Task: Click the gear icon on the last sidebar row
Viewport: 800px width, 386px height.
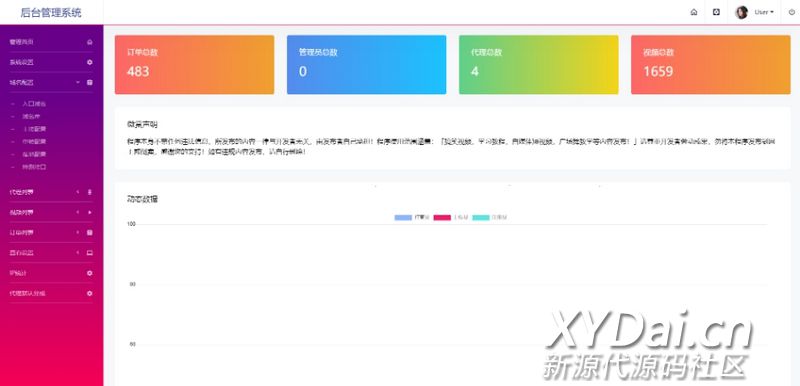Action: pos(90,293)
